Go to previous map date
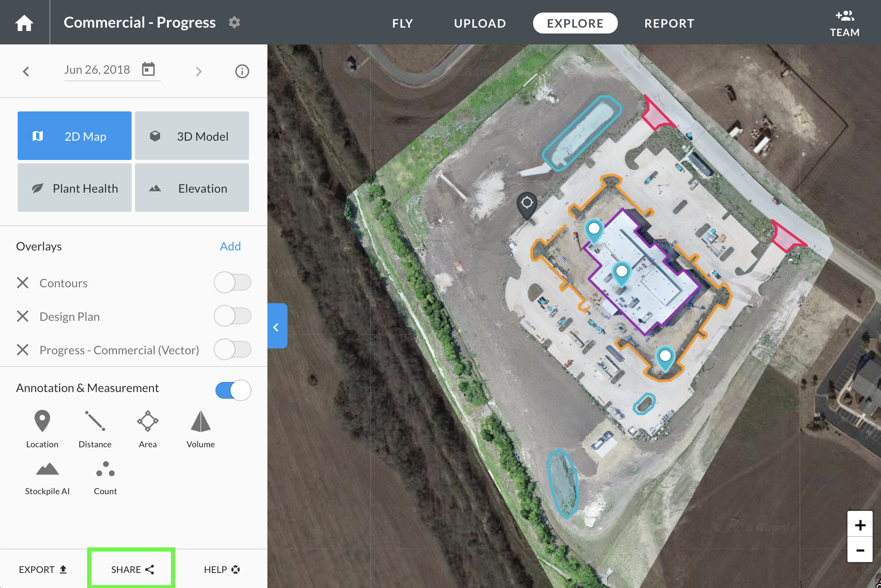The width and height of the screenshot is (881, 588). [x=26, y=71]
